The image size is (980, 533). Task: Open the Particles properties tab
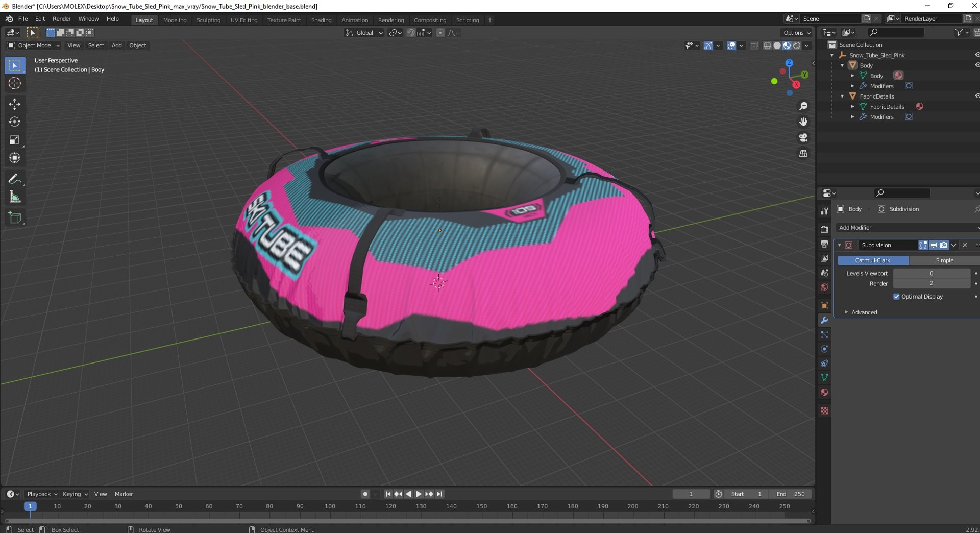pyautogui.click(x=824, y=335)
